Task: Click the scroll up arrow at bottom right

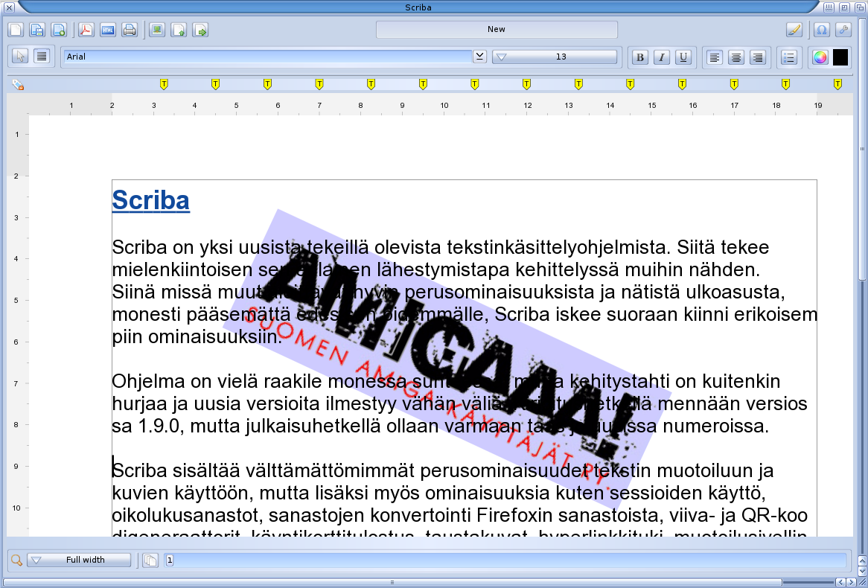Action: (862, 561)
